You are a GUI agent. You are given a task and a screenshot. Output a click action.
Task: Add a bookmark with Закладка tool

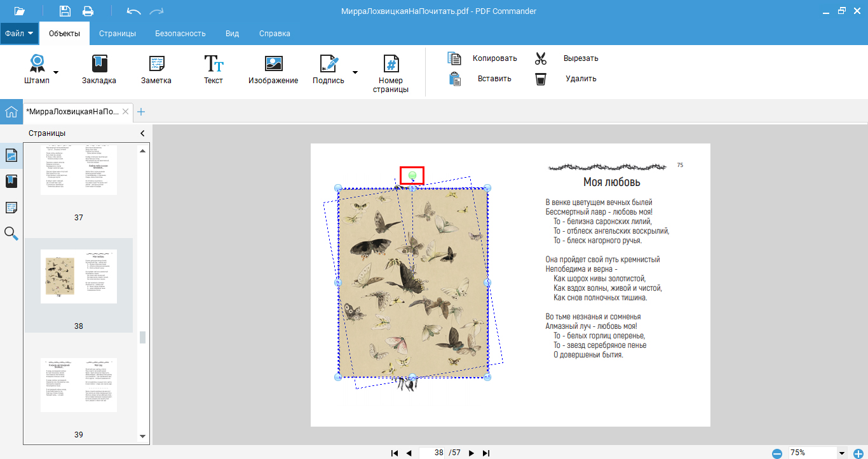[x=99, y=69]
